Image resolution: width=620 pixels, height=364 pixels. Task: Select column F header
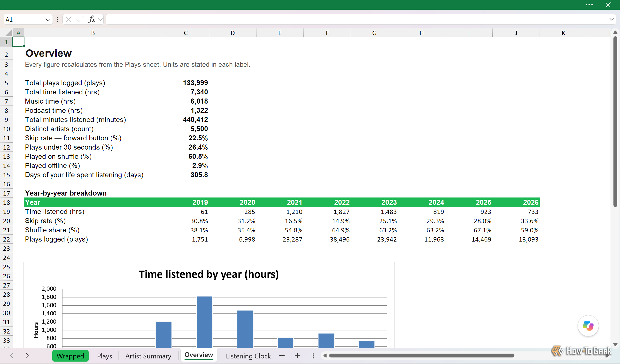tap(327, 33)
